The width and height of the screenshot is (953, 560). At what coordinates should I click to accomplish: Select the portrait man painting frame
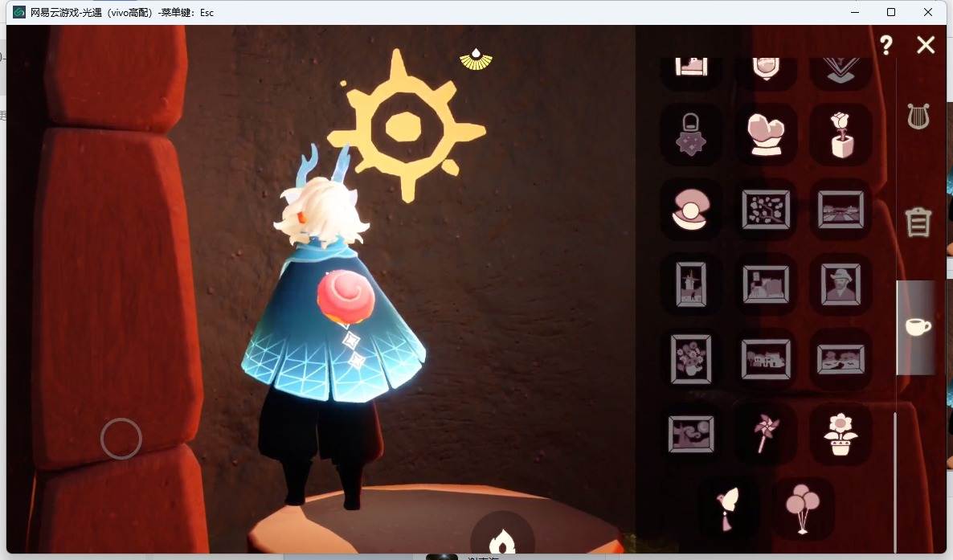coord(841,284)
